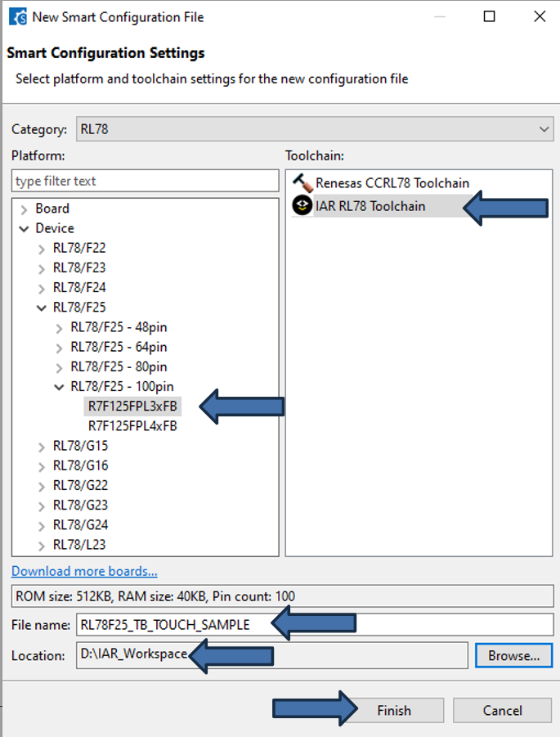
Task: Expand the RL78/F22 device group
Action: tap(42, 249)
